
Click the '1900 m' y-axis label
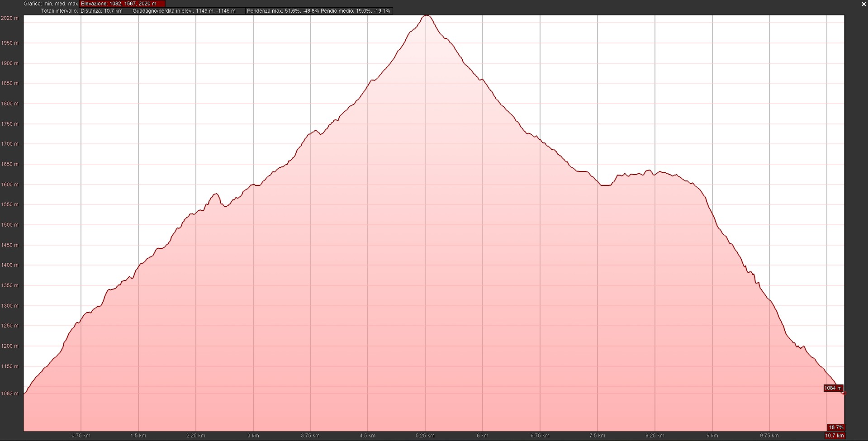[9, 63]
